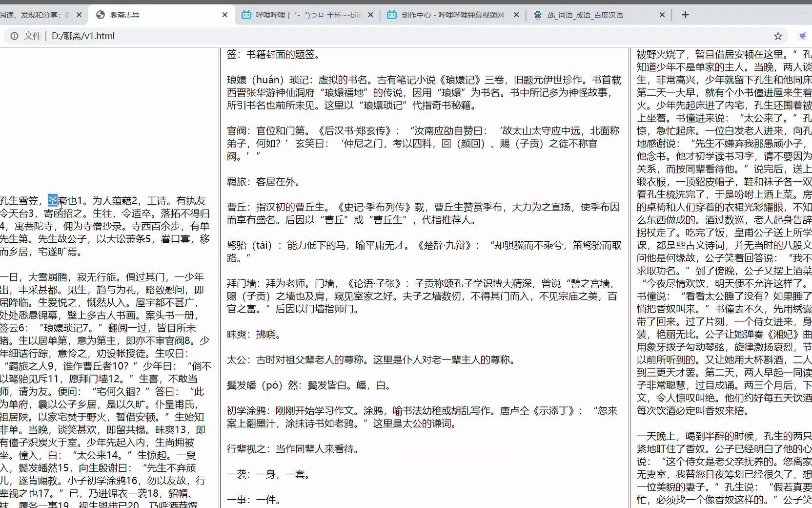Click the file info icon in address bar
The image size is (812, 508).
[15, 36]
